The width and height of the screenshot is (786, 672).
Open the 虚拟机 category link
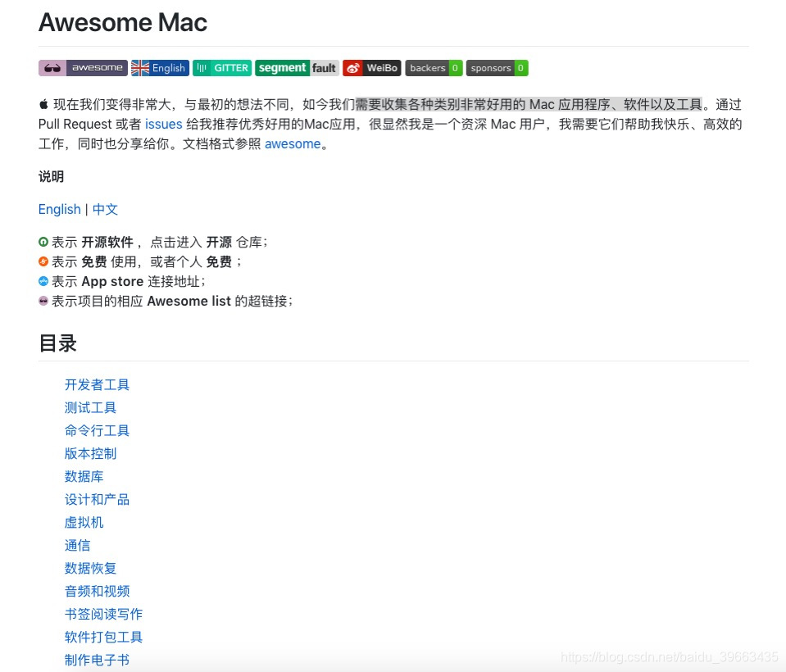pyautogui.click(x=84, y=522)
